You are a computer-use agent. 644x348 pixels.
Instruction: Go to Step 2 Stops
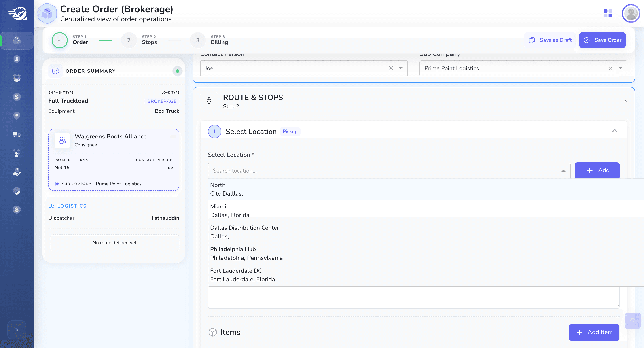(x=139, y=40)
